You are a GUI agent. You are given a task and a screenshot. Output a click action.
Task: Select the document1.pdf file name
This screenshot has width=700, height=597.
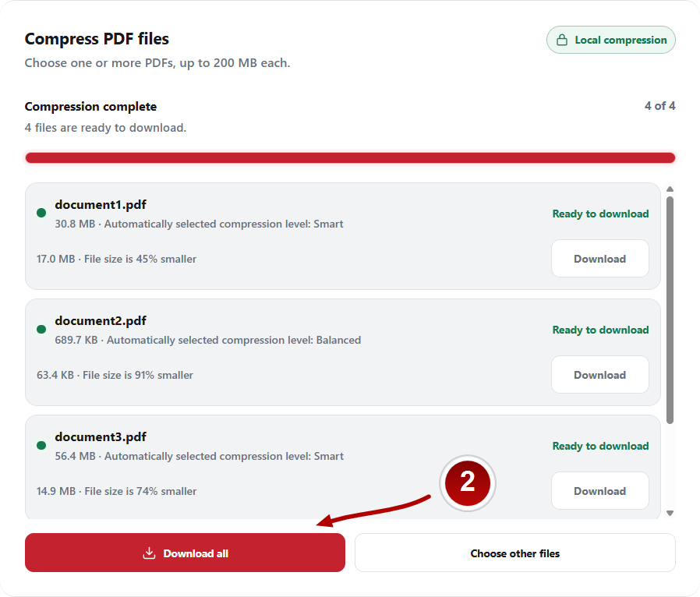pos(101,205)
